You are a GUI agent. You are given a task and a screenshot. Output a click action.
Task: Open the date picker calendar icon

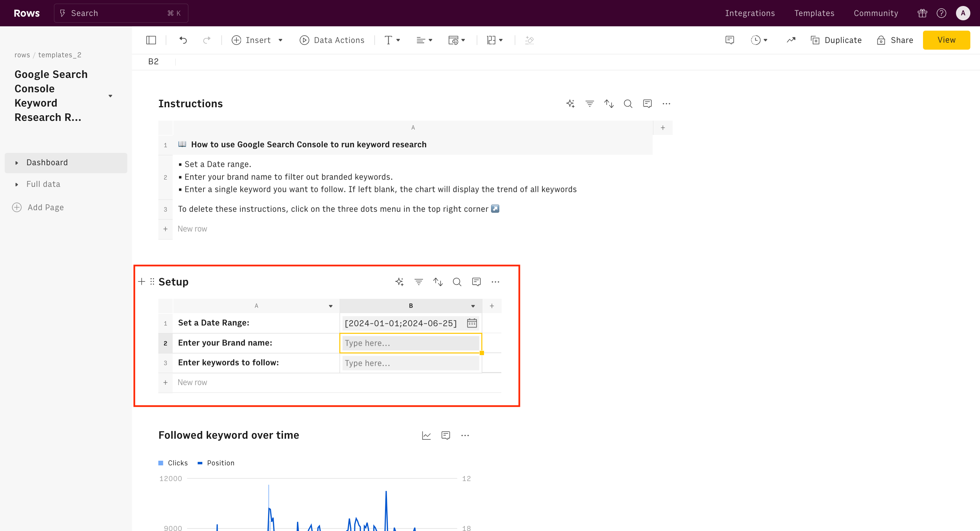pos(472,323)
